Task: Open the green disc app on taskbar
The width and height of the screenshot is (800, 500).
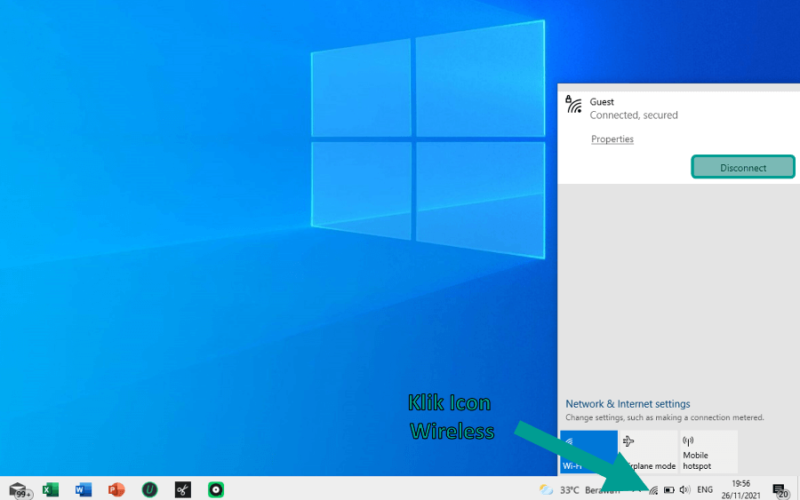Action: coord(216,490)
